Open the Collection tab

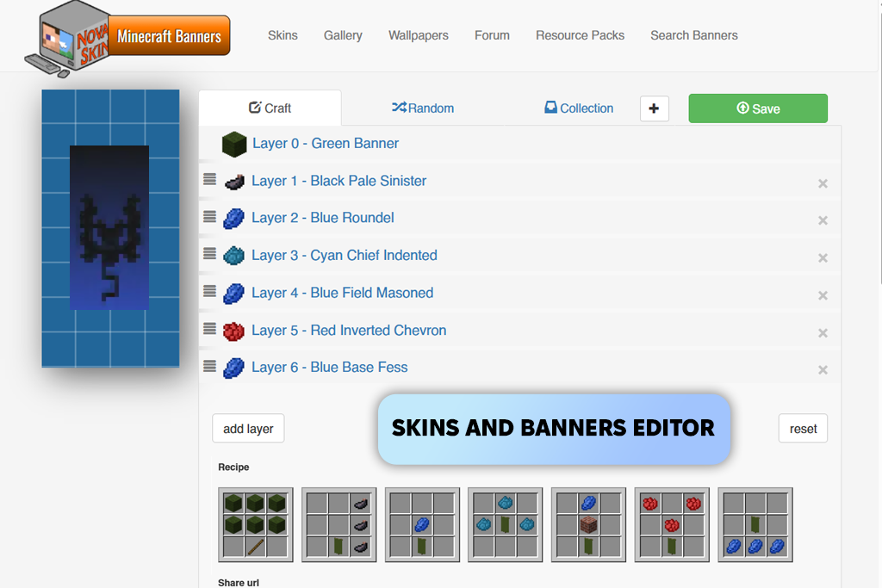point(579,108)
